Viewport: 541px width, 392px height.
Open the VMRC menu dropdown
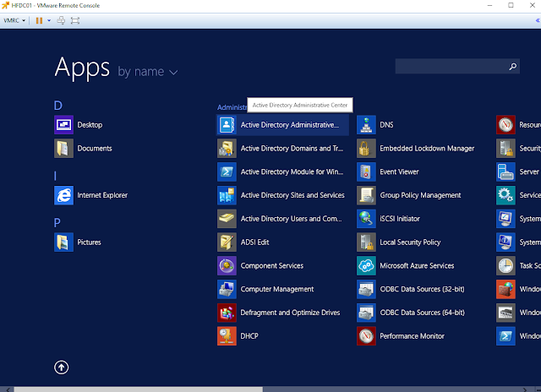pos(14,20)
